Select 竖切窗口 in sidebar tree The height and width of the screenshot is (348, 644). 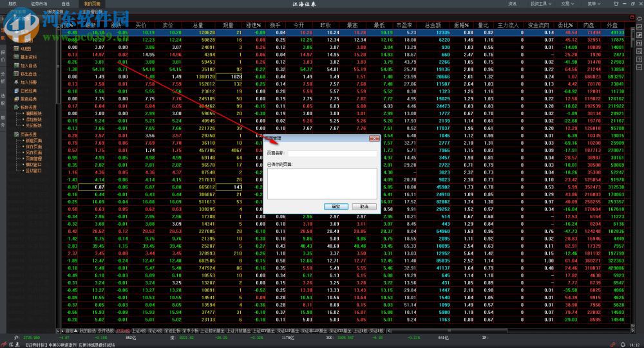(x=33, y=170)
